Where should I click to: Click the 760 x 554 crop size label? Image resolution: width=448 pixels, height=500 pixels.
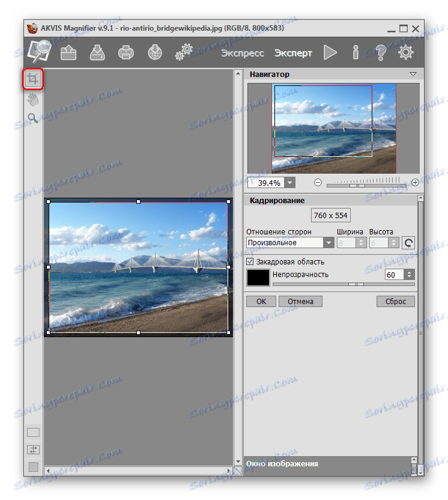(331, 216)
